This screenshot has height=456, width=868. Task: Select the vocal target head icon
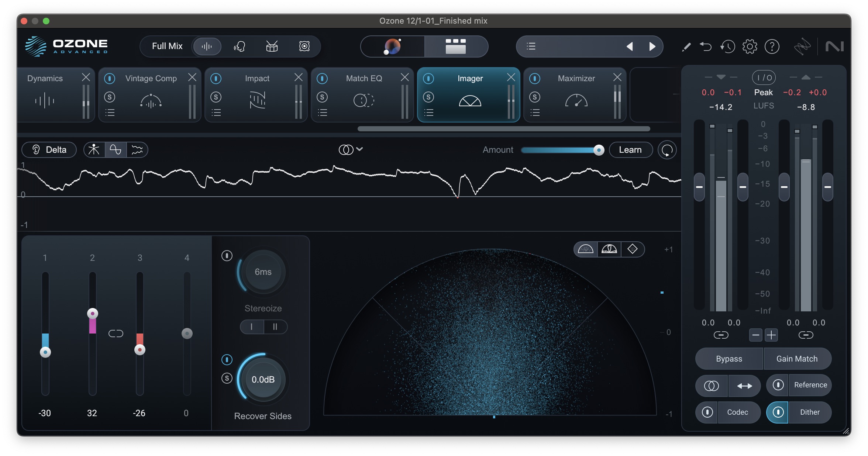point(240,46)
